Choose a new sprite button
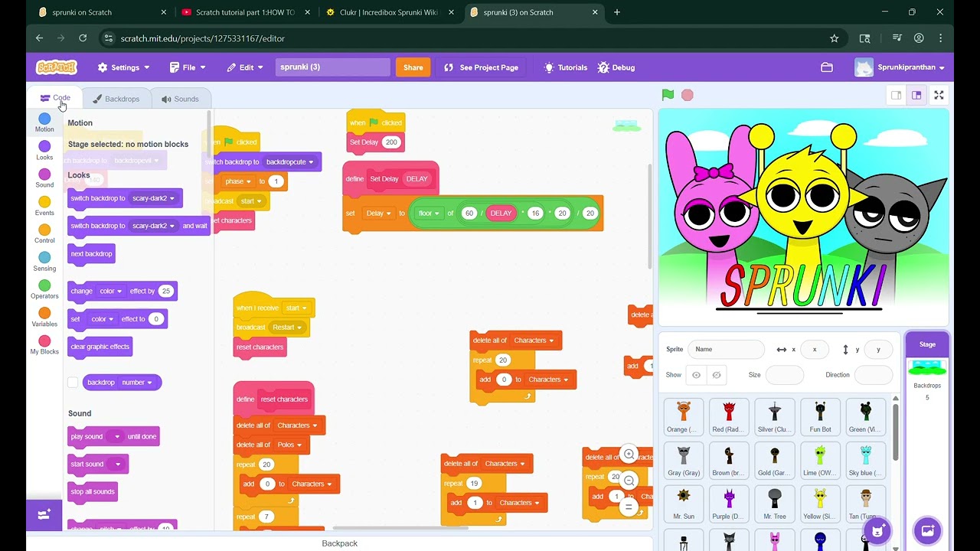This screenshot has width=980, height=551. 877,530
